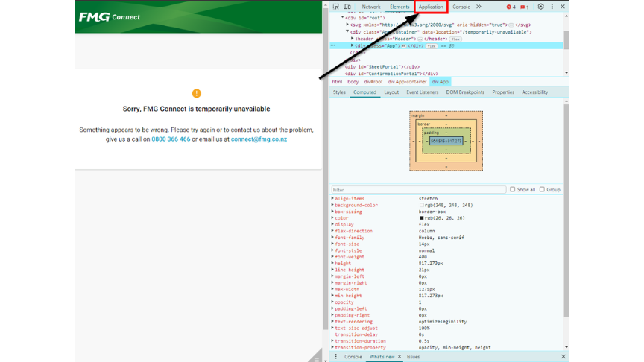Select html in the breadcrumb
This screenshot has height=362, width=644.
pyautogui.click(x=337, y=82)
